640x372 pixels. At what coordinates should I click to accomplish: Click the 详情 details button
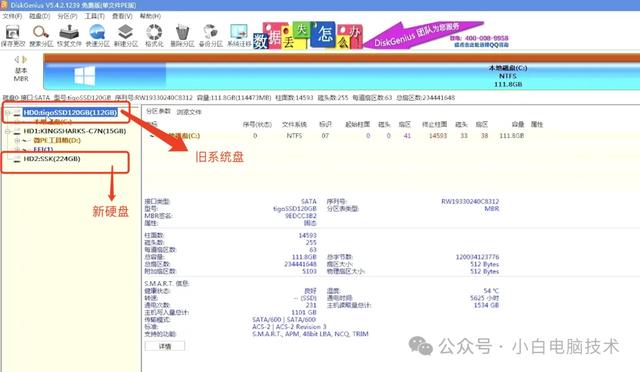pos(164,346)
